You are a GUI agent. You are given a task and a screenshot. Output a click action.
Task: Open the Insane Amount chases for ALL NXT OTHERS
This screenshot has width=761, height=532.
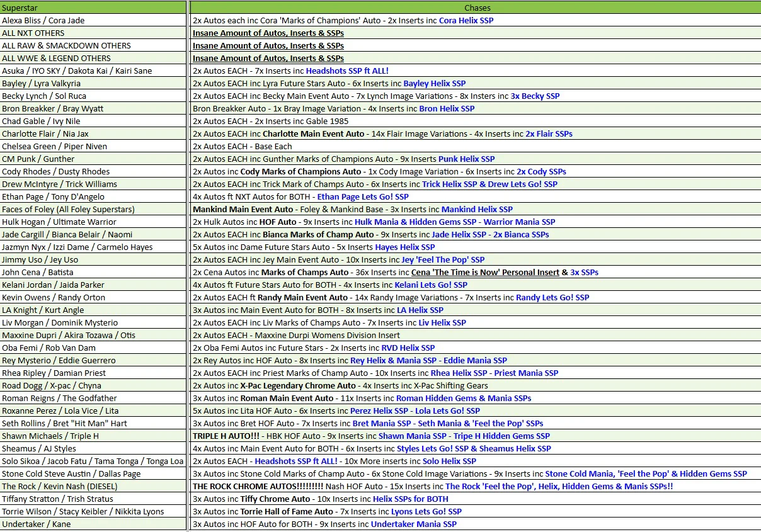(x=268, y=33)
